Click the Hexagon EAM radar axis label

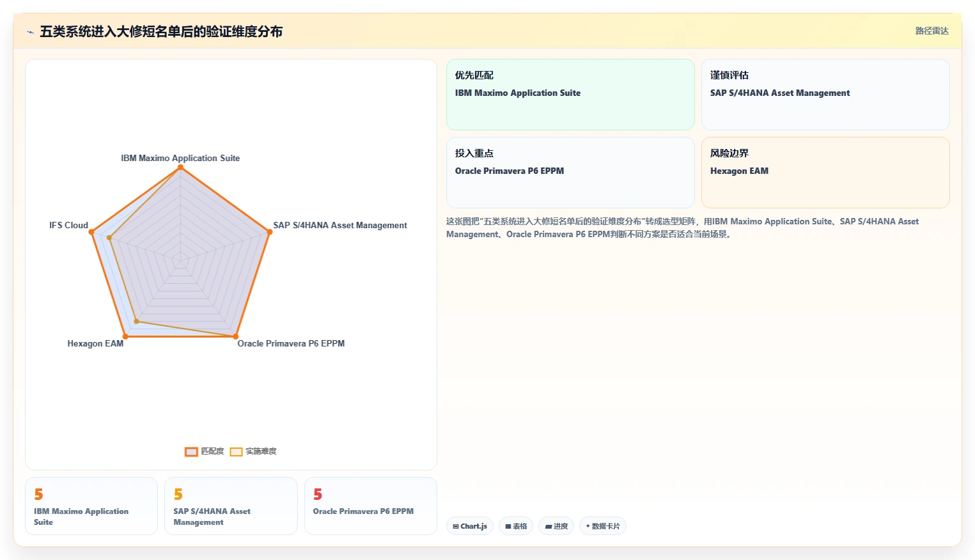(95, 343)
